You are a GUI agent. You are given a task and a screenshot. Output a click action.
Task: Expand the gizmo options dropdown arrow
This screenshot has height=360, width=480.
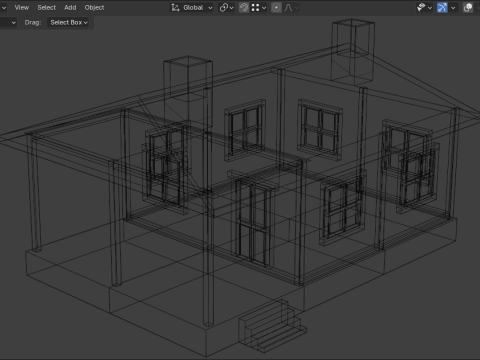tap(453, 8)
